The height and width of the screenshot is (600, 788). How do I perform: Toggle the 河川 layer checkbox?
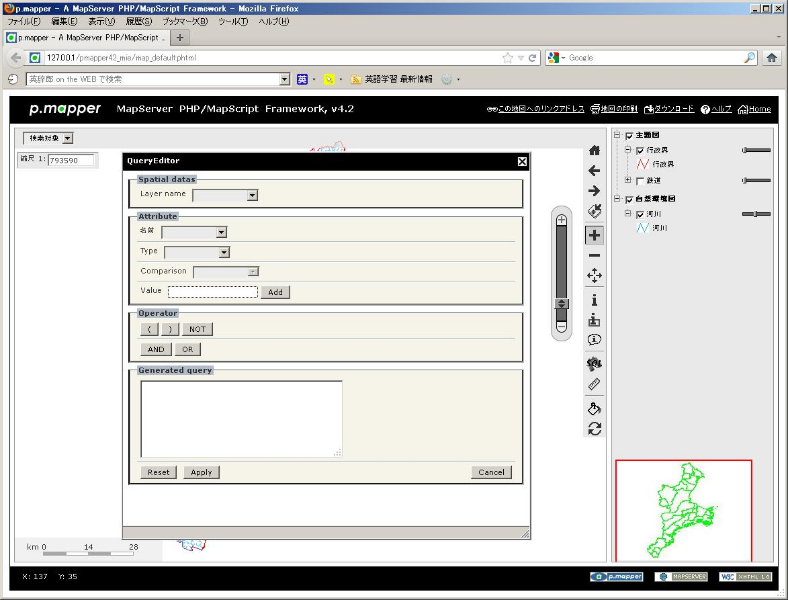(640, 214)
